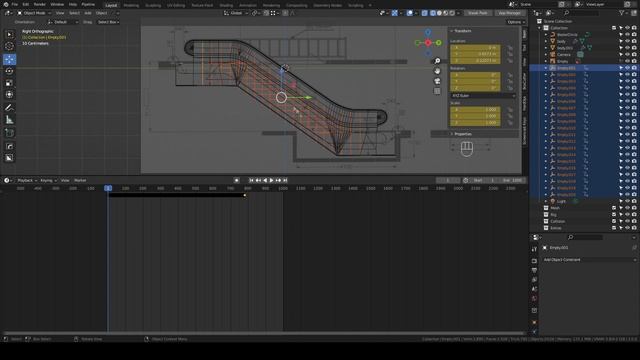Open the outliner filter funnel
Image resolution: width=640 pixels, height=360 pixels.
[622, 13]
